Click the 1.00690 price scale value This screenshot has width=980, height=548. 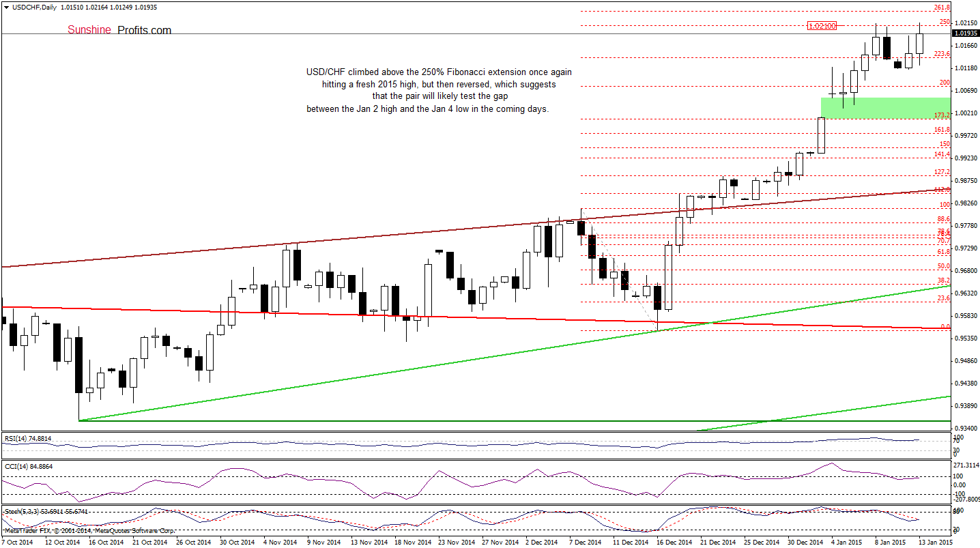(x=966, y=91)
